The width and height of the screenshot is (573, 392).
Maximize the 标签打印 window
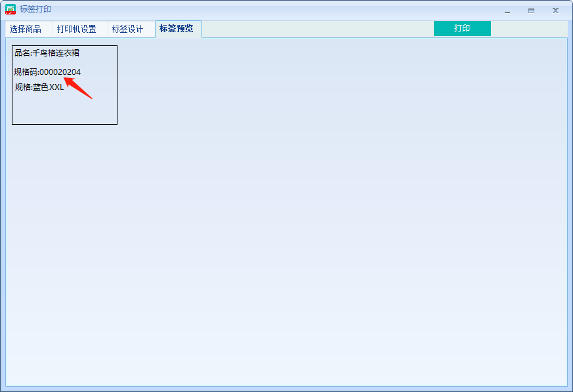(x=532, y=11)
